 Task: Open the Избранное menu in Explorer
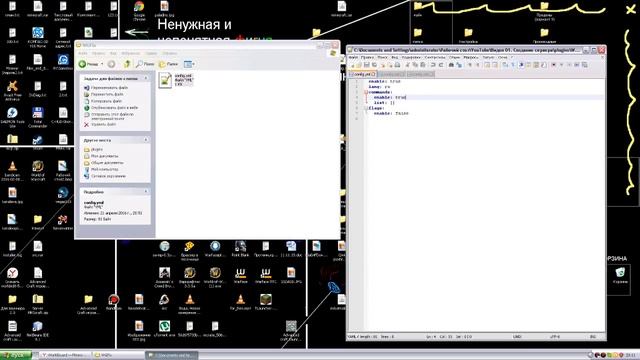coord(130,53)
